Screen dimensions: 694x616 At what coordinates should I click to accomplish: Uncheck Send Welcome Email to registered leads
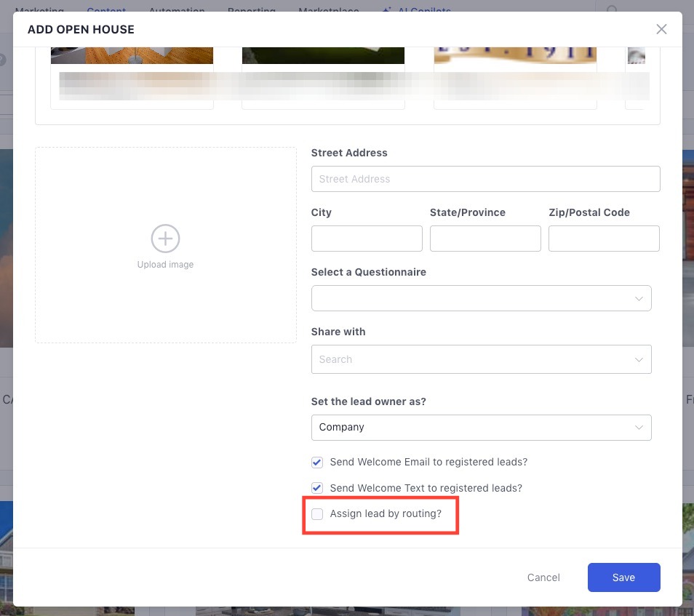coord(317,462)
